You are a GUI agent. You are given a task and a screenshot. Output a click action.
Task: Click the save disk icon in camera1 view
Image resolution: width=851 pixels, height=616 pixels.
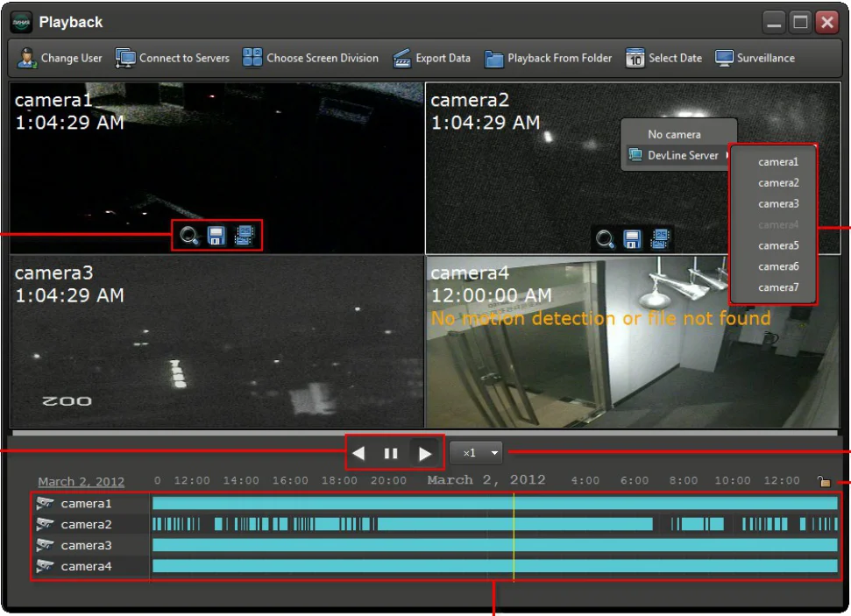pos(216,235)
